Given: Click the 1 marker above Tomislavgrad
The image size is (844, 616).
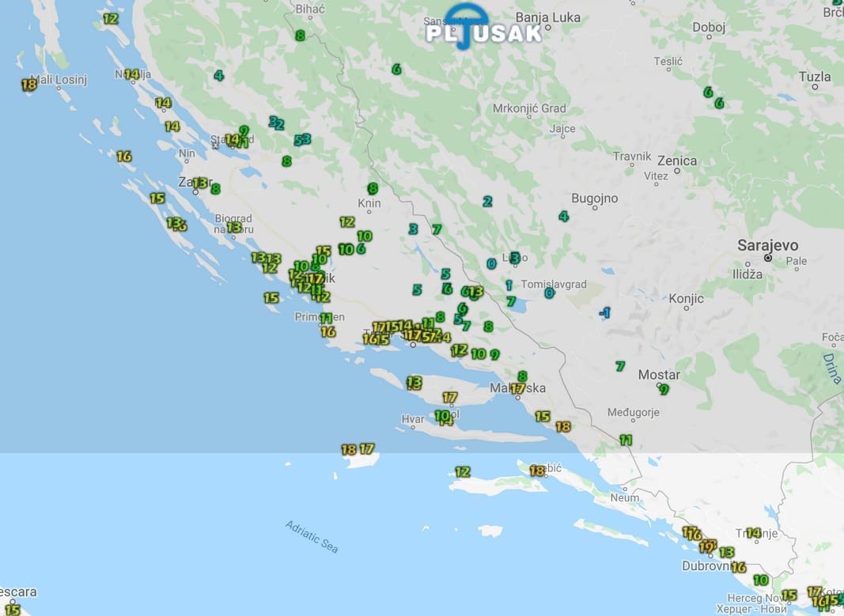Looking at the screenshot, I should pyautogui.click(x=509, y=285).
